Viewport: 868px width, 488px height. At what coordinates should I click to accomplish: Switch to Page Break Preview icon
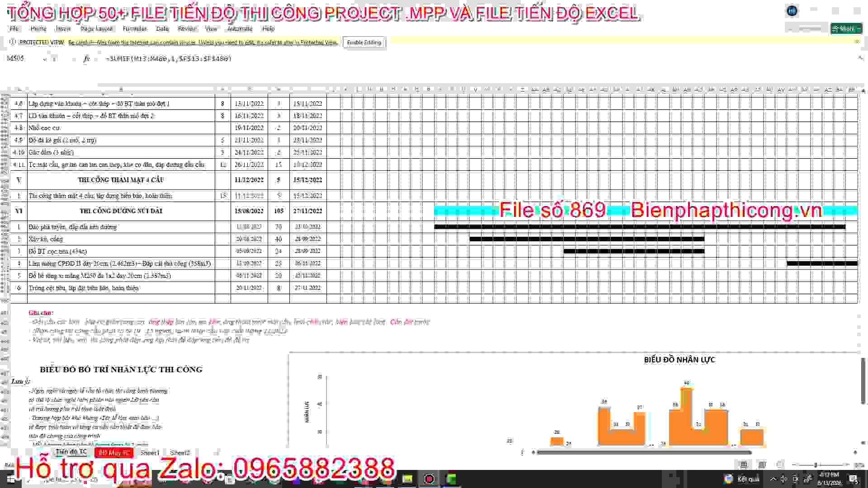(780, 465)
